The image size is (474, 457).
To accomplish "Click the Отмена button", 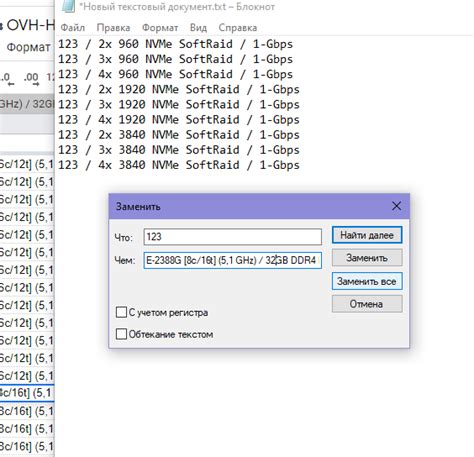I will point(367,304).
